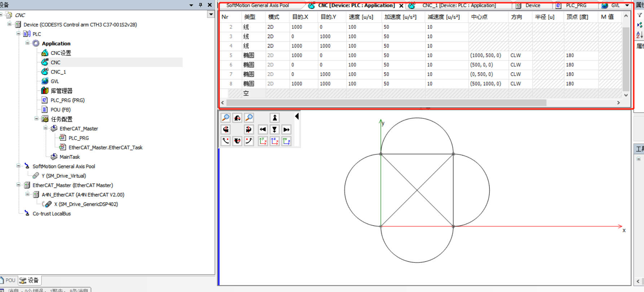The image size is (644, 292).
Task: Switch to 设备 bottom tab
Action: pyautogui.click(x=30, y=280)
